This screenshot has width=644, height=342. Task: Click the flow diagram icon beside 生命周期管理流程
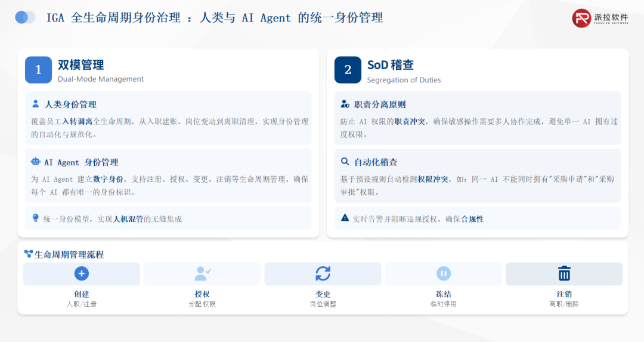pyautogui.click(x=29, y=254)
